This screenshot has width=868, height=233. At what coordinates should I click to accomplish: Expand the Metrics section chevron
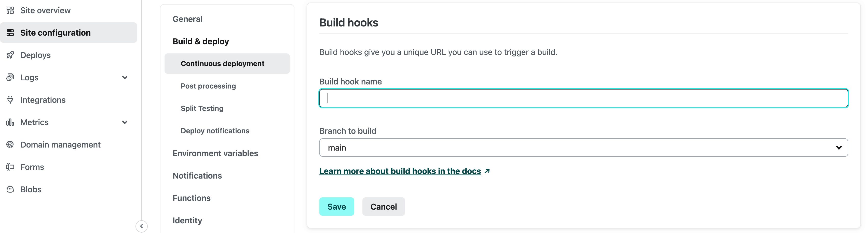[x=125, y=122]
